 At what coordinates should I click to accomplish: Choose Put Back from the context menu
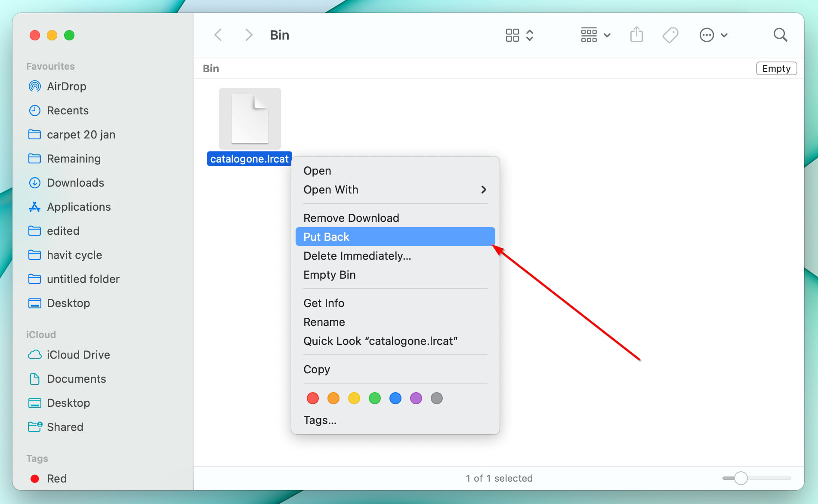click(395, 237)
